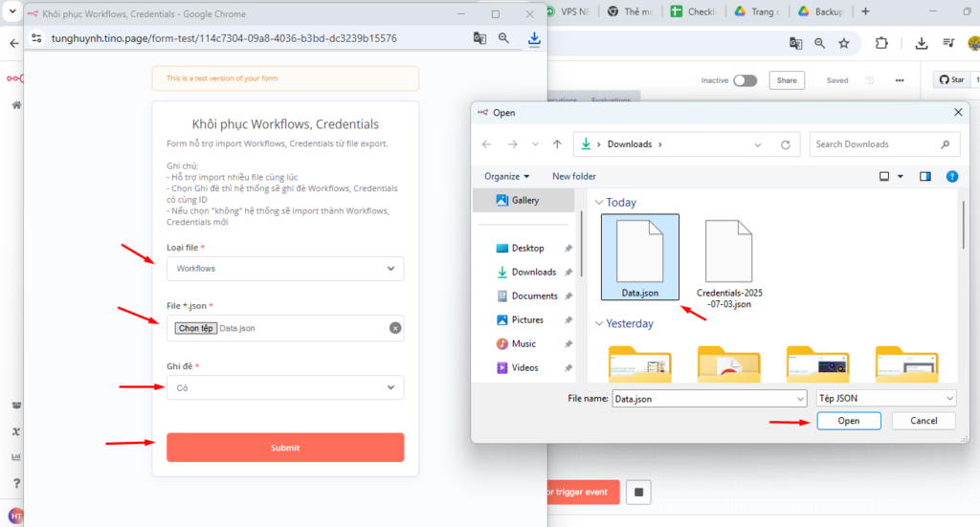Image resolution: width=980 pixels, height=527 pixels.
Task: Click HT user avatar in n8n sidebar
Action: [15, 516]
